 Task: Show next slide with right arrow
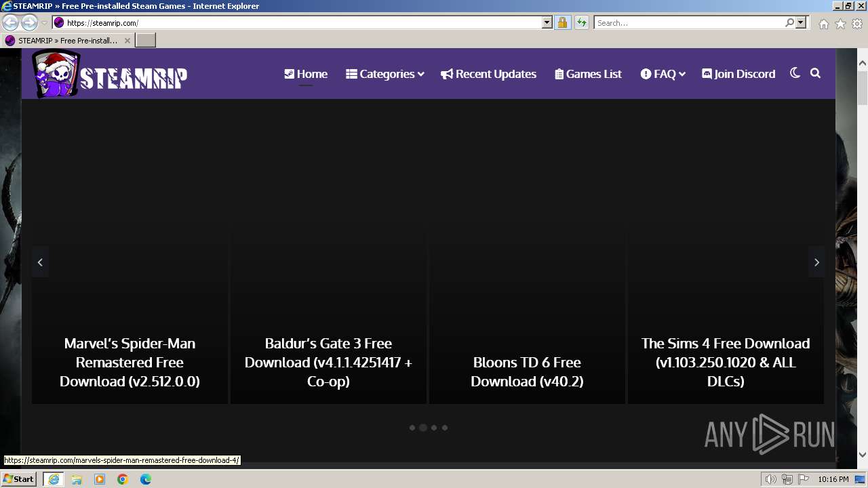click(x=816, y=262)
